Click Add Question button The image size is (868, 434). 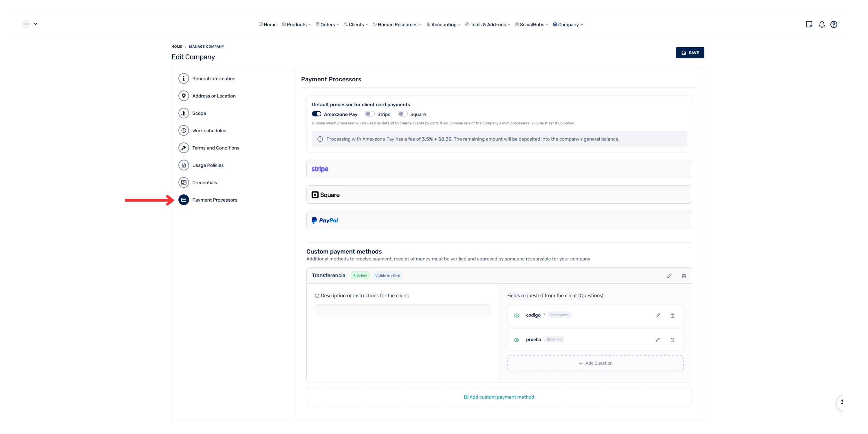595,363
